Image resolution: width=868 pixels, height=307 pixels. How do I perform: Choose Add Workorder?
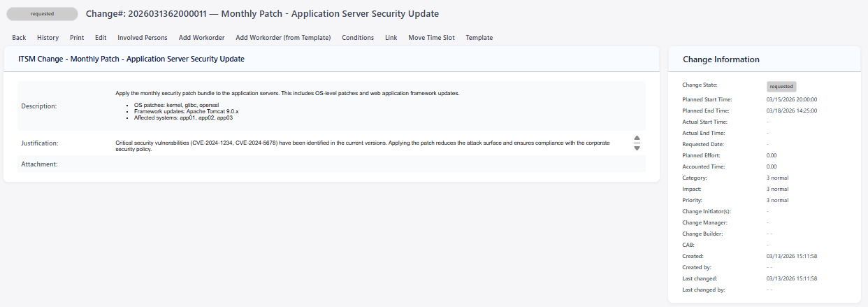[201, 38]
